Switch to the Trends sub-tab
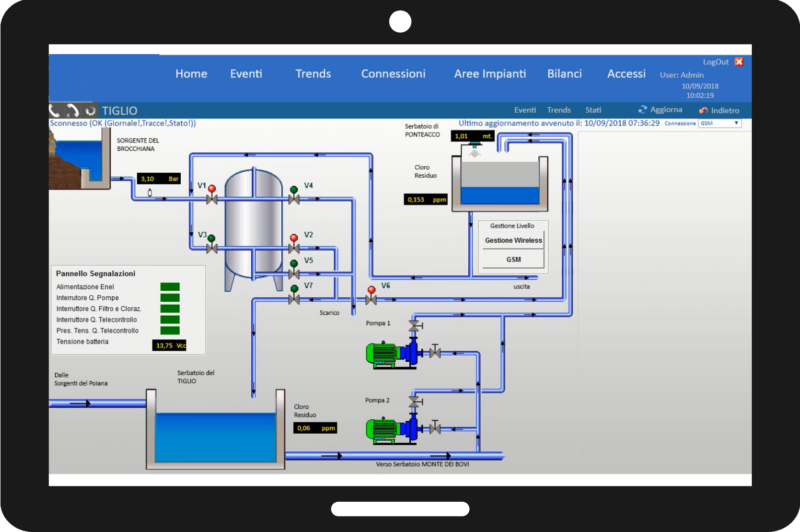This screenshot has width=800, height=532. 559,110
